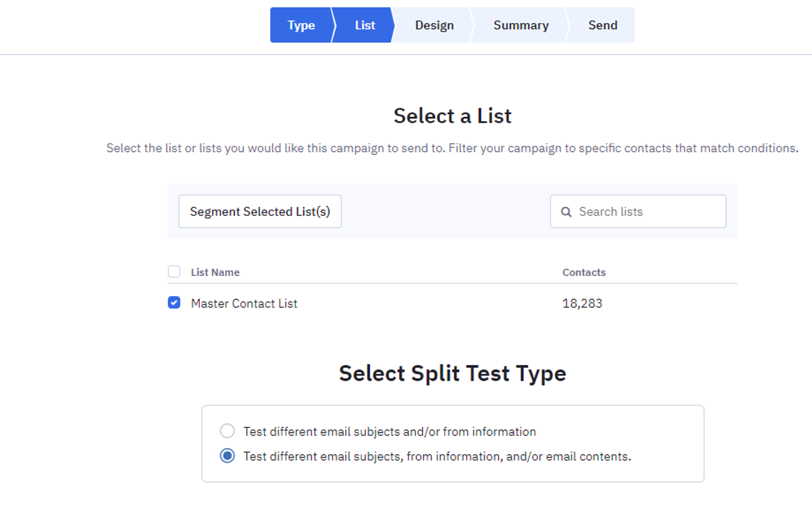Click the Select Split Test Type heading
This screenshot has height=508, width=812.
pos(453,373)
